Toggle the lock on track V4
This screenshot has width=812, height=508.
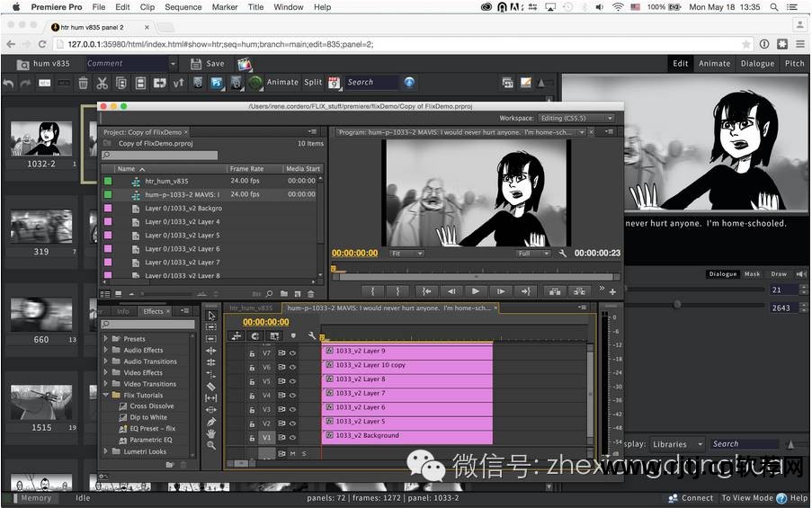pos(252,396)
